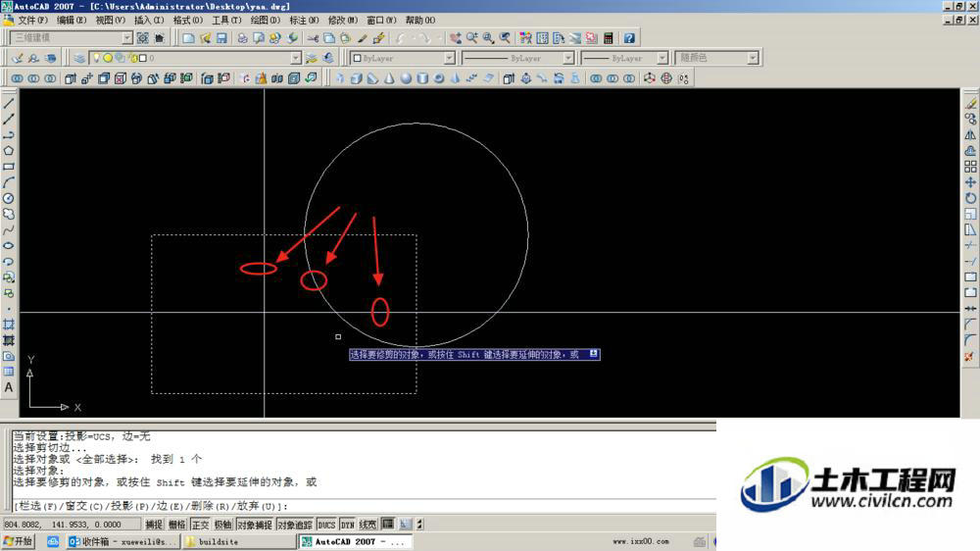
Task: Open the 视图(V) menu
Action: pyautogui.click(x=110, y=20)
